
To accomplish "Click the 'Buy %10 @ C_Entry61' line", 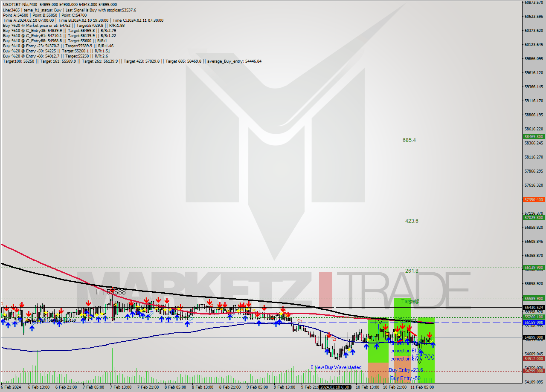I will coord(60,35).
